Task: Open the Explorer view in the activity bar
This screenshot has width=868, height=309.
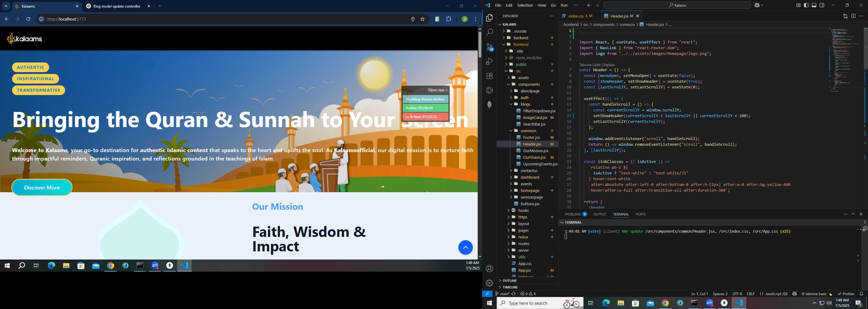Action: pos(489,18)
